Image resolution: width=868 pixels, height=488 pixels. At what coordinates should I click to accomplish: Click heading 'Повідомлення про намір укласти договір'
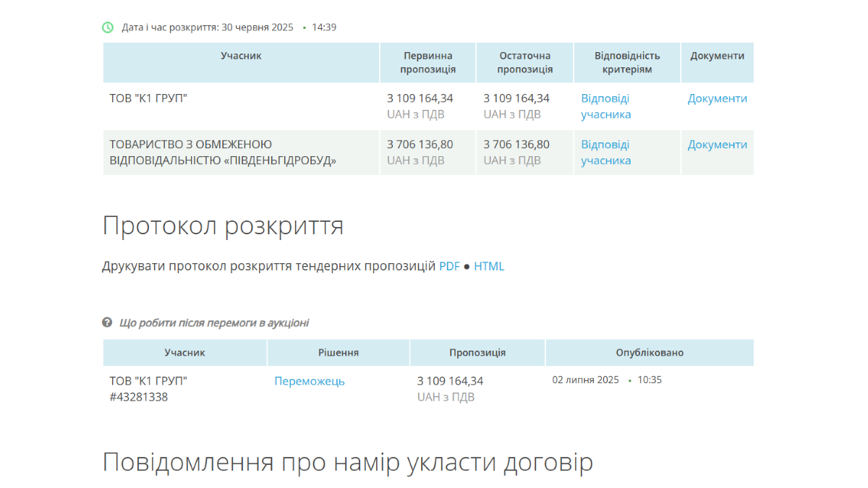click(x=348, y=462)
